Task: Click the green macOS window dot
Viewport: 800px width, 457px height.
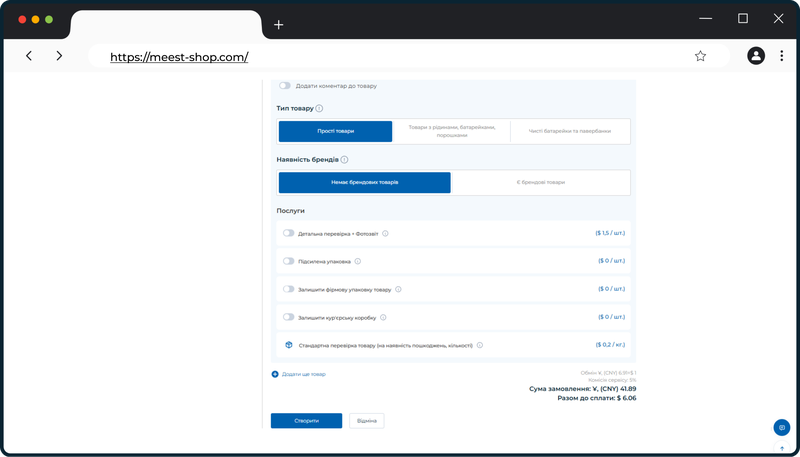Action: click(49, 19)
